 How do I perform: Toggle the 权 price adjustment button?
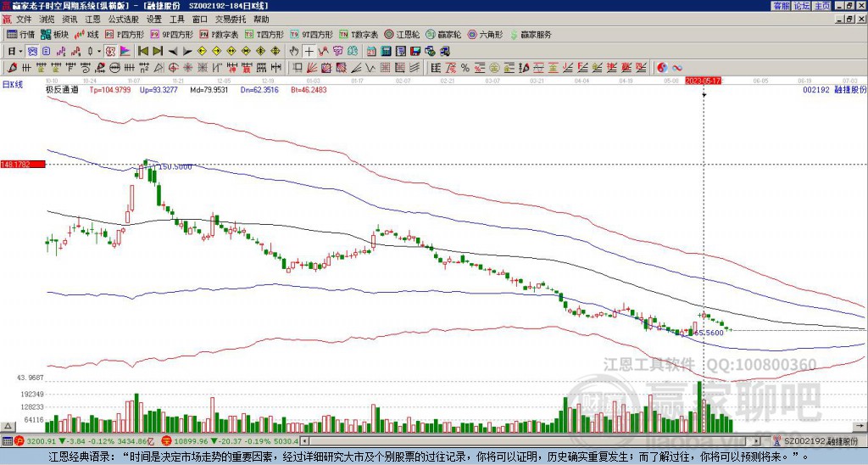[110, 52]
